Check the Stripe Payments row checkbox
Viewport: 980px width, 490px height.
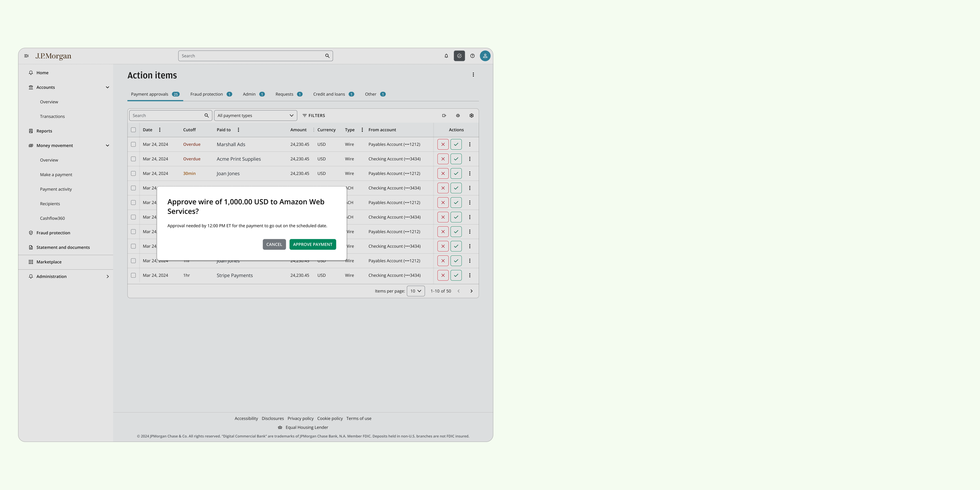point(133,276)
